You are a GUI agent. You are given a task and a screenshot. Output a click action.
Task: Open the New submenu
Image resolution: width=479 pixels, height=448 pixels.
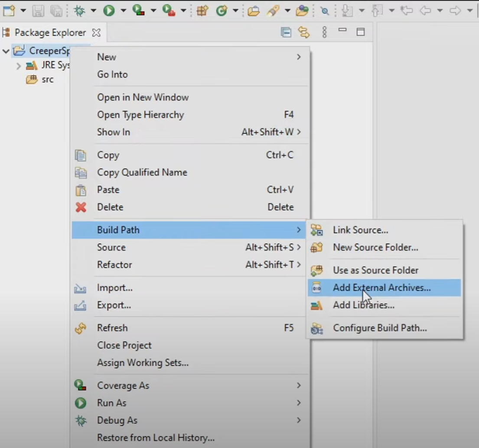(x=190, y=57)
